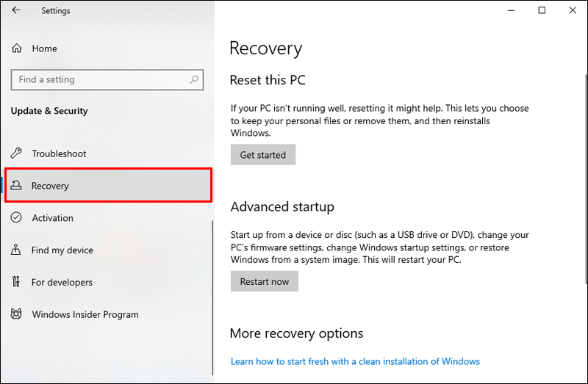This screenshot has width=588, height=384.
Task: Go to Find my device
Action: (x=62, y=250)
